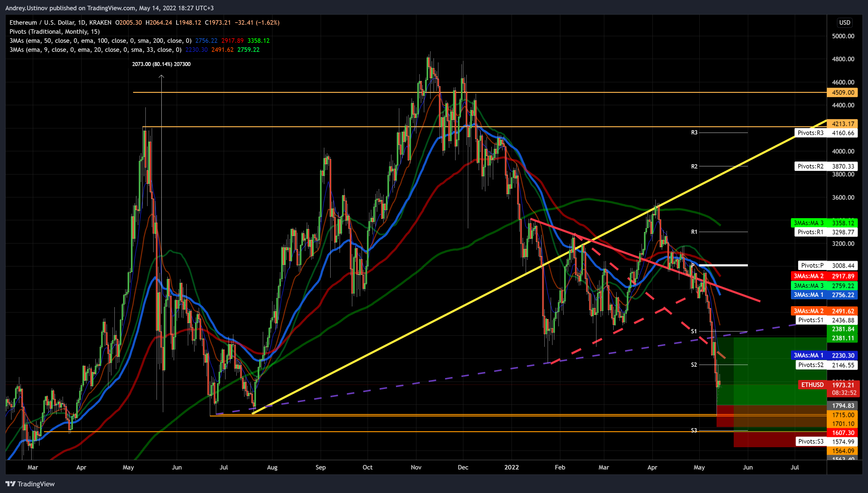Click the Pivots:S2 2146.55 label
The image size is (868, 493).
(827, 365)
